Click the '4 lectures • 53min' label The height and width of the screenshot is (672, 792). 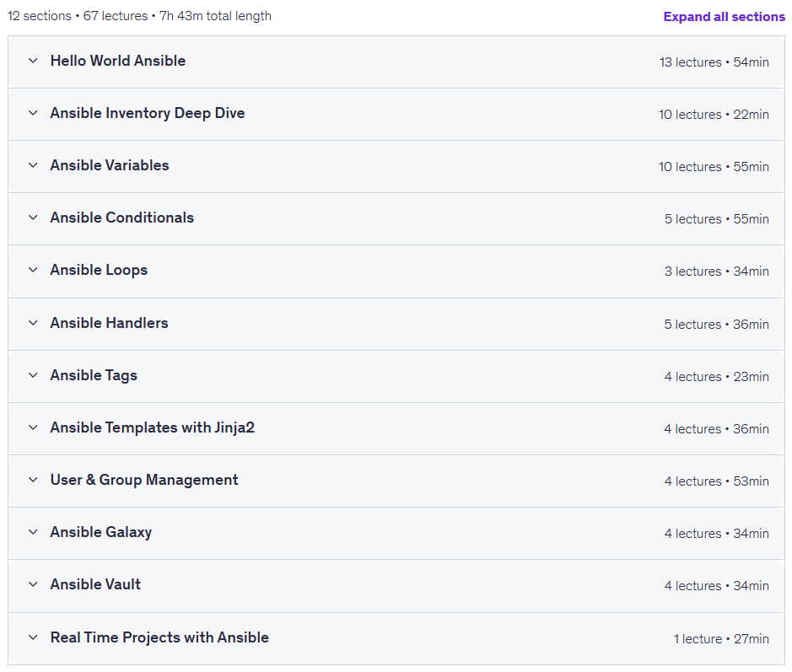717,481
